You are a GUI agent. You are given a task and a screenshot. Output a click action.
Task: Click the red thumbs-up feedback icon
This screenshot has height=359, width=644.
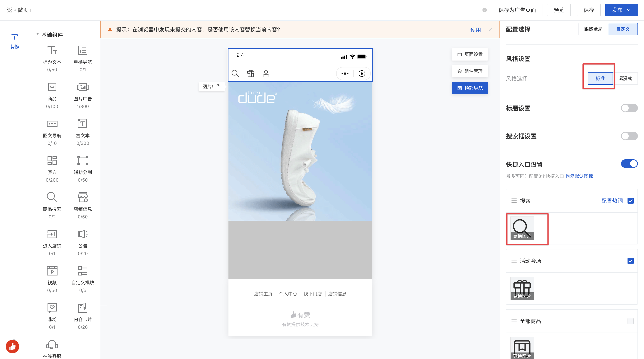(x=12, y=346)
